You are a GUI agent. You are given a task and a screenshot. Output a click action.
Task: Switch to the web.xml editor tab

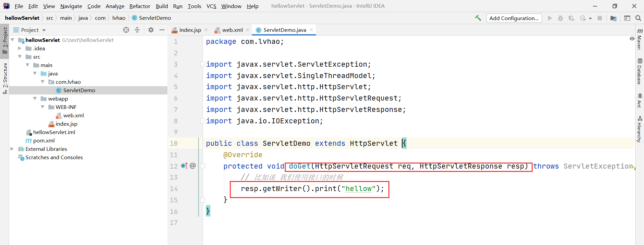232,30
